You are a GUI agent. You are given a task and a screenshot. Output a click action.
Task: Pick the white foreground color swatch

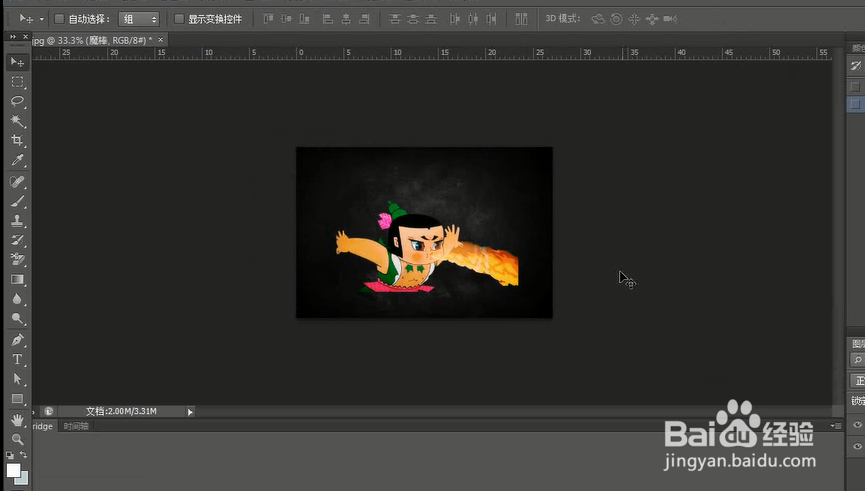13,470
